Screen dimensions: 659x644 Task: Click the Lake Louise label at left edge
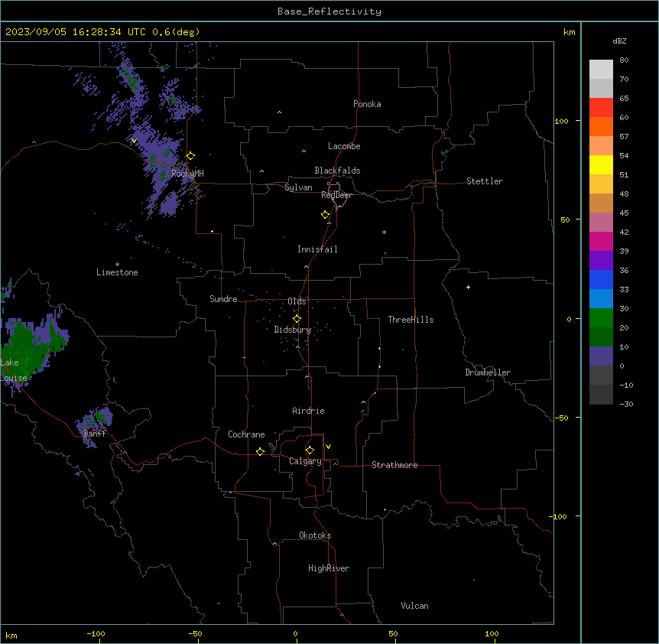click(14, 370)
